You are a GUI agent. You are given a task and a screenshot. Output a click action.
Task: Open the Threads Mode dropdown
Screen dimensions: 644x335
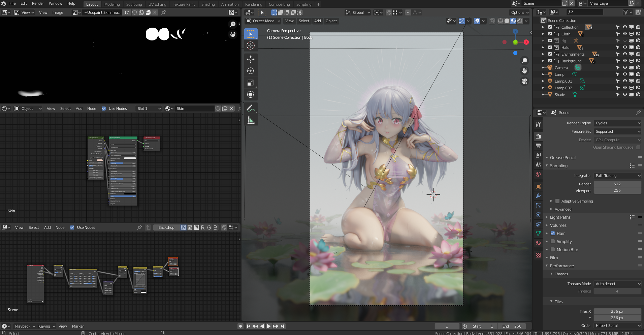point(618,284)
